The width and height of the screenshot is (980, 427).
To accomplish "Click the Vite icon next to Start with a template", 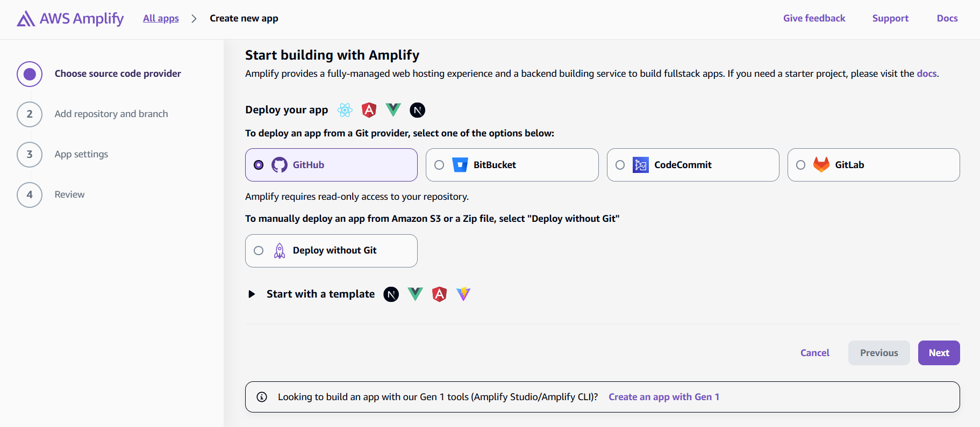I will tap(463, 294).
